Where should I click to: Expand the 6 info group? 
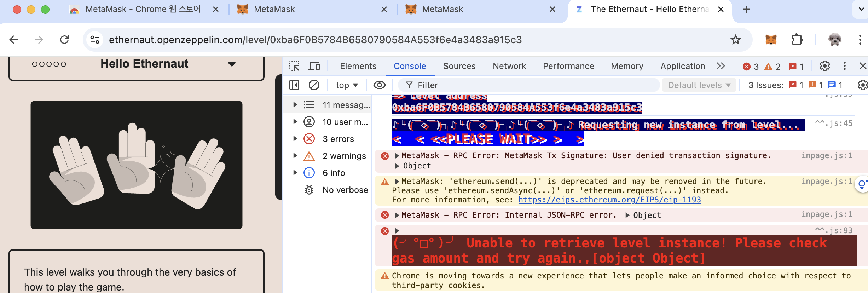click(295, 173)
